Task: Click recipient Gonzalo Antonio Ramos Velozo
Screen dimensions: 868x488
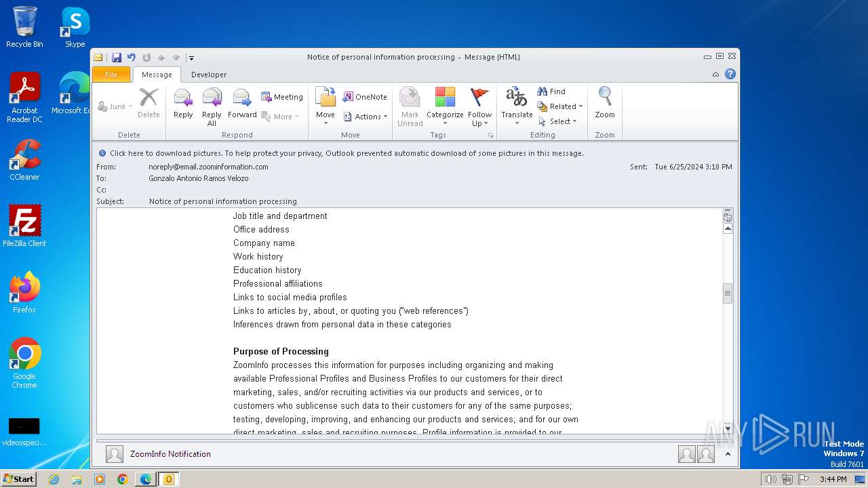Action: (199, 178)
